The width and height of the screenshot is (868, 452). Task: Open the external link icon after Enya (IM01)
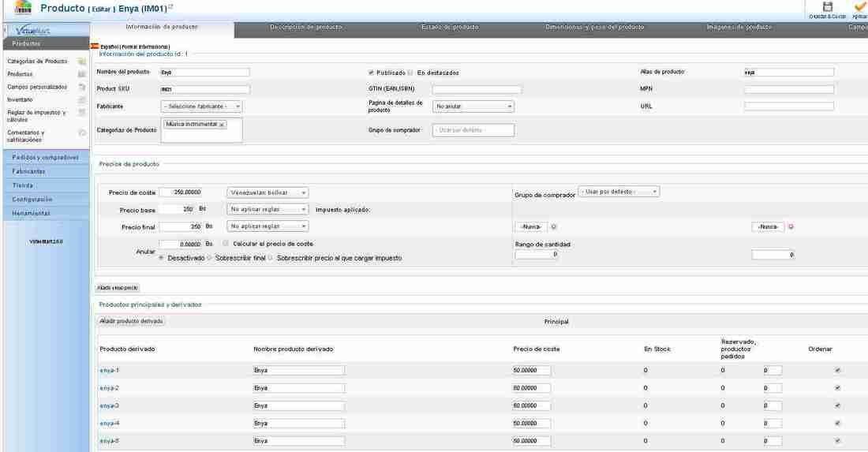(x=170, y=6)
